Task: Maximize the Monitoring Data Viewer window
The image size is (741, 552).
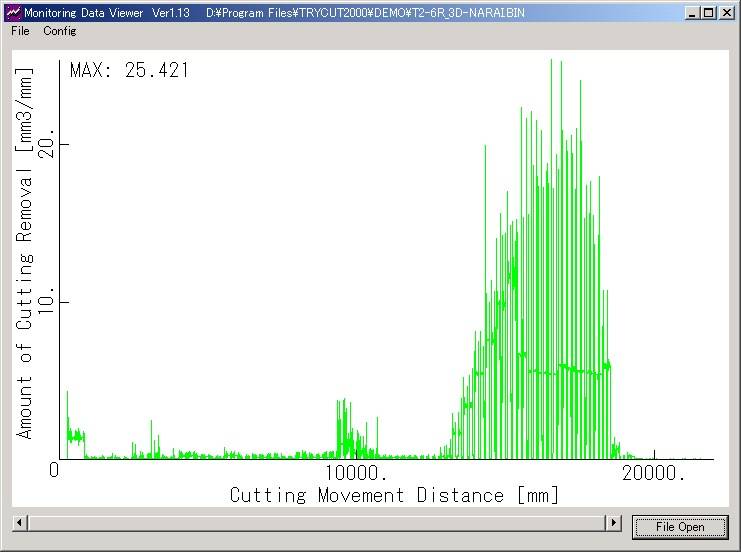Action: 709,12
